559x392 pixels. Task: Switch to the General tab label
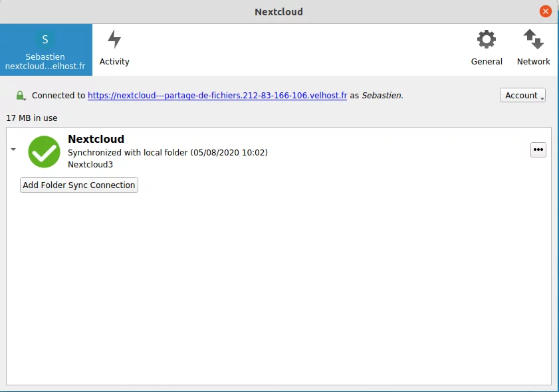487,61
